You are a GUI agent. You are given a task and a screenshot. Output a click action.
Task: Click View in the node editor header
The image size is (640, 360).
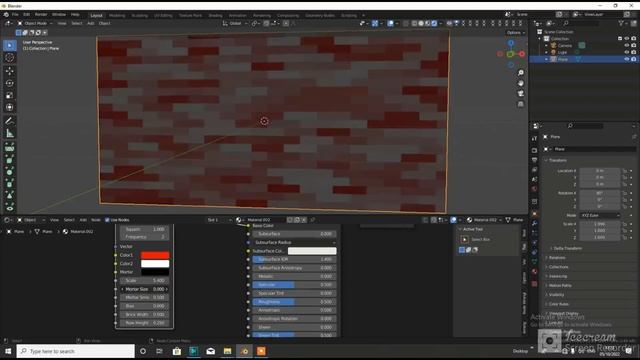coord(54,220)
